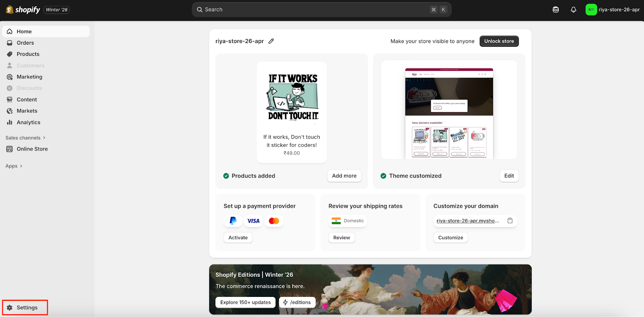The width and height of the screenshot is (644, 317).
Task: Click the Products tag icon
Action: click(x=10, y=54)
